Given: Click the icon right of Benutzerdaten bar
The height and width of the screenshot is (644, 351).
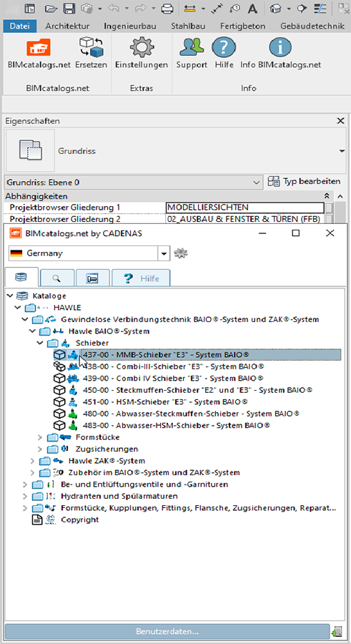Looking at the screenshot, I should pos(338,630).
